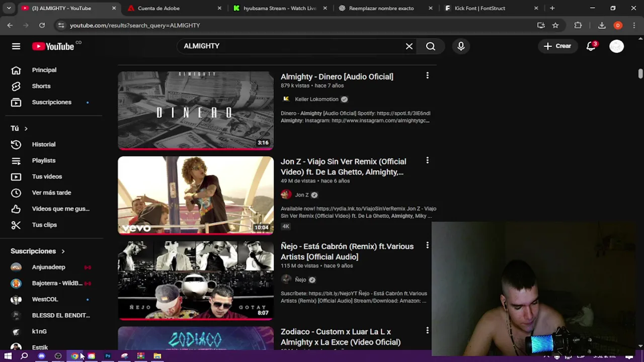Visit the Keller Lokomotion channel
644x362 pixels.
pos(316,99)
